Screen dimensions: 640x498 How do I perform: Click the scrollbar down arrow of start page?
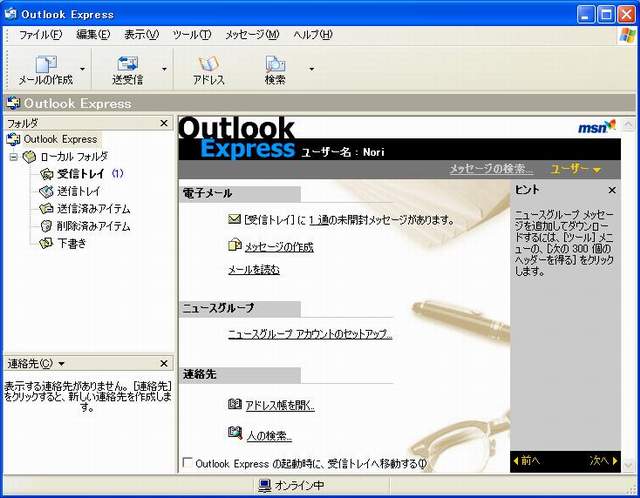tap(628, 465)
